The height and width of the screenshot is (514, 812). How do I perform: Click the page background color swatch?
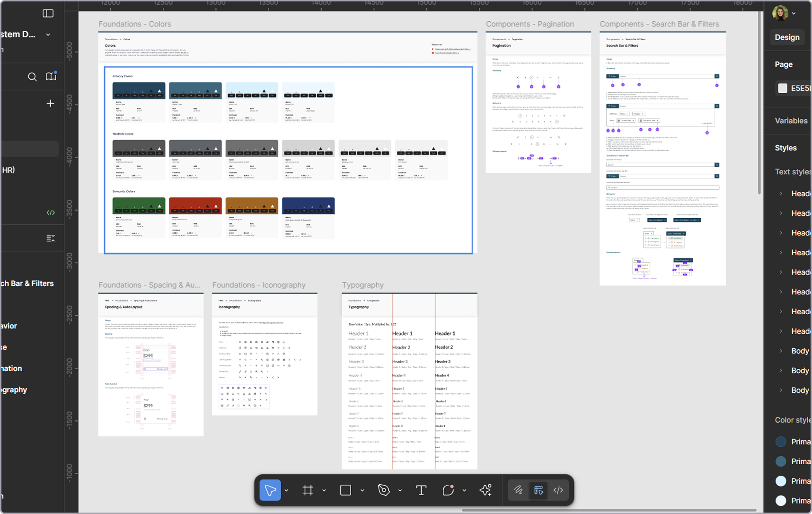click(x=783, y=89)
